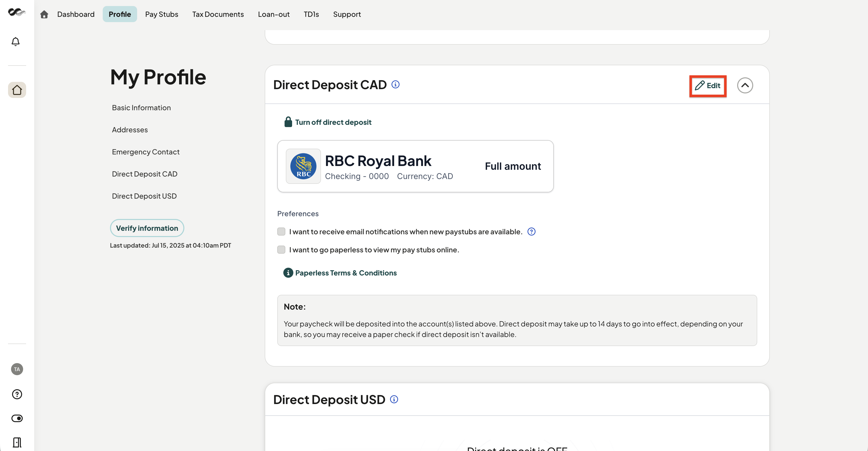Open the TA user avatar

17,369
